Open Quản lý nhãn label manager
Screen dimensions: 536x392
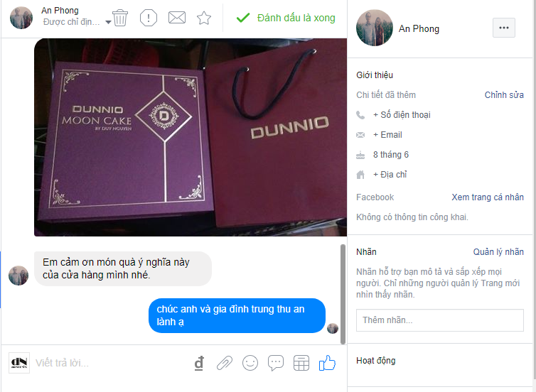click(x=498, y=251)
